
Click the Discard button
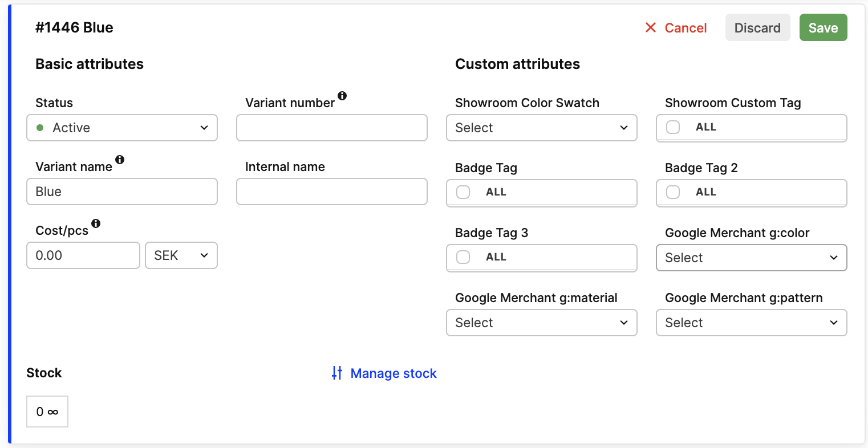[x=757, y=27]
